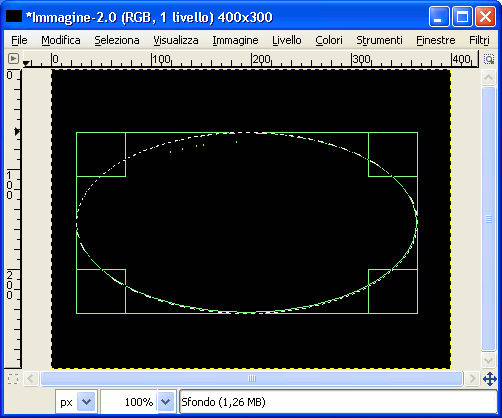This screenshot has height=418, width=502.
Task: Click the GIMP window title bar icon
Action: click(x=14, y=16)
